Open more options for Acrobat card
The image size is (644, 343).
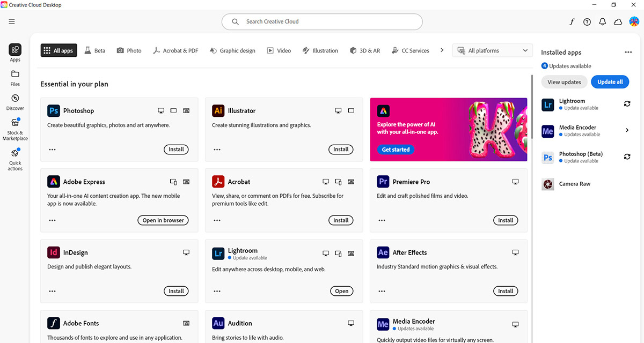(x=217, y=220)
